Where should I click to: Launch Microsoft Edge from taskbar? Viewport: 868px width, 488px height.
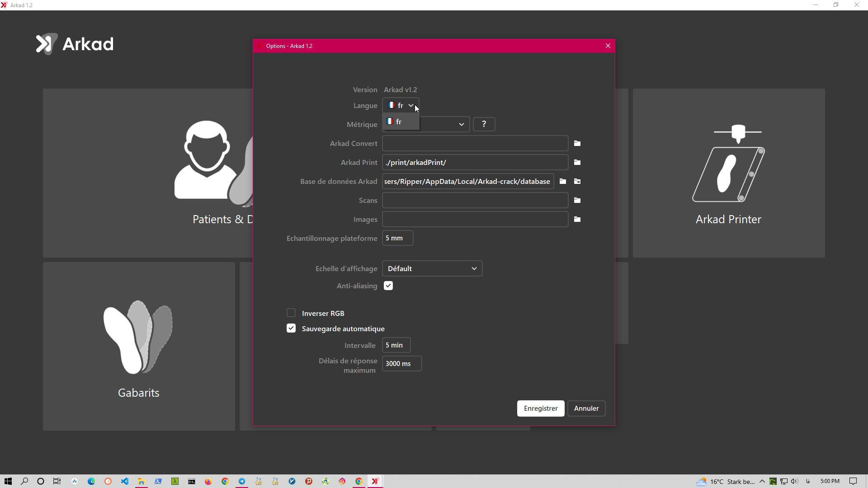(x=91, y=481)
